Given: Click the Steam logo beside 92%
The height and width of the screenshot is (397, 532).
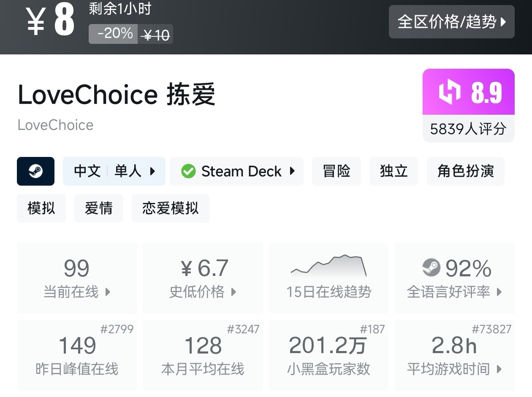Looking at the screenshot, I should [431, 267].
